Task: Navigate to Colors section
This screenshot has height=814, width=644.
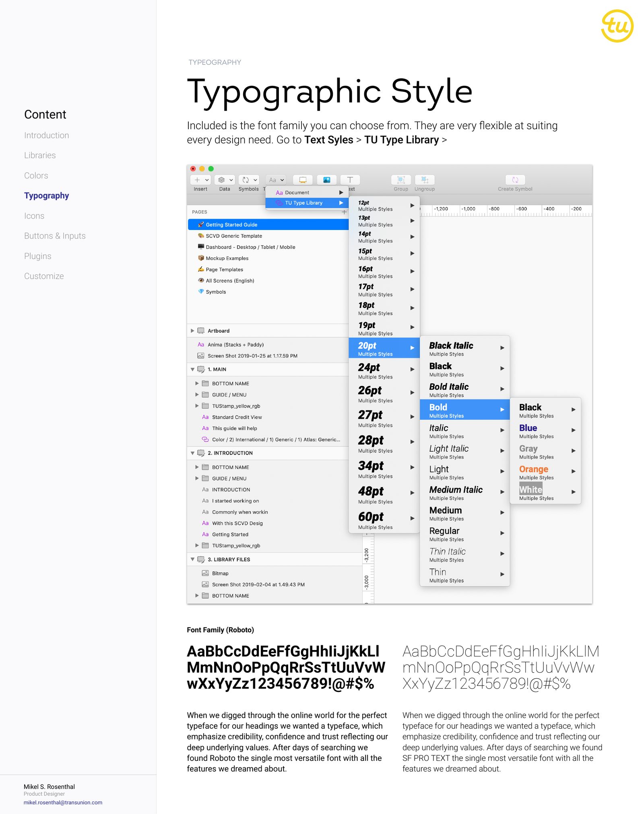Action: (x=36, y=176)
